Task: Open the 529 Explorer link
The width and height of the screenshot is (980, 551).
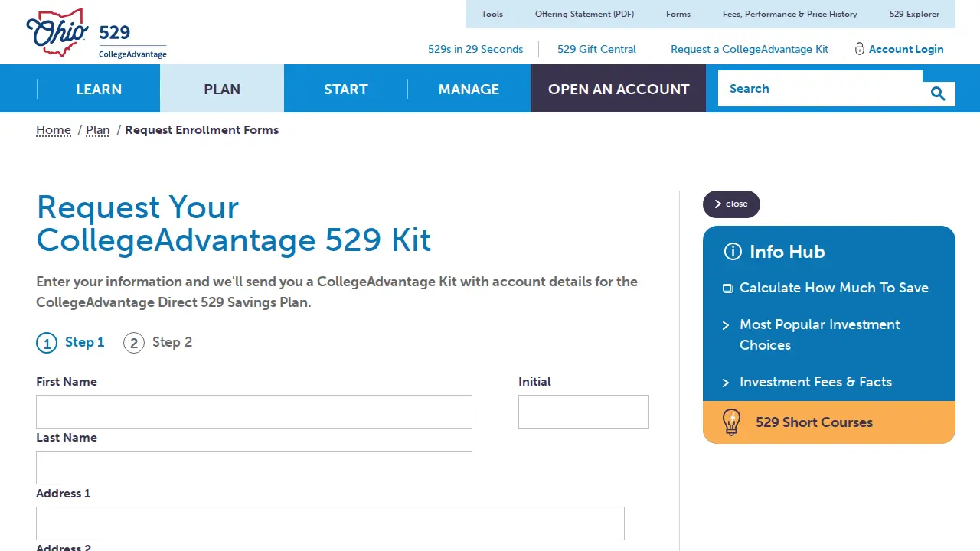Action: coord(914,14)
